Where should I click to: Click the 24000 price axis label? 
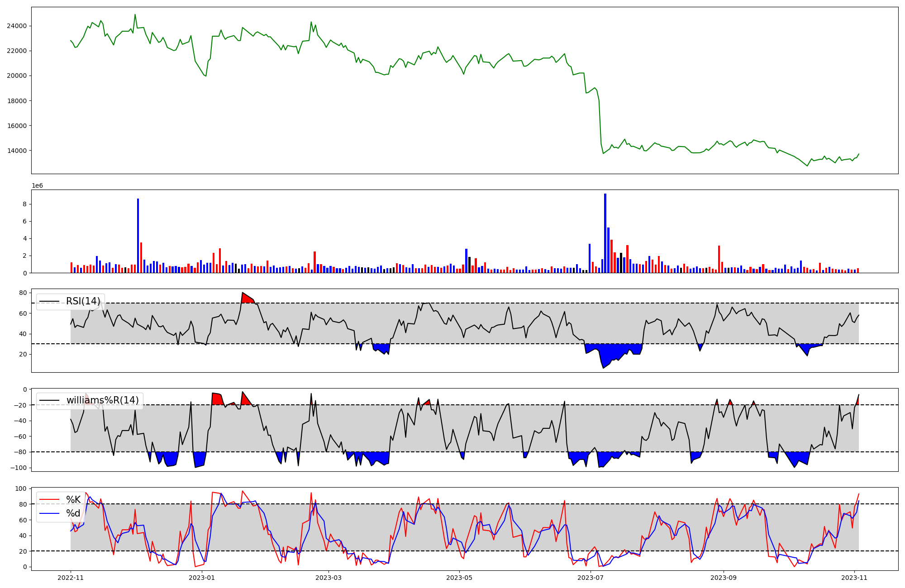16,26
